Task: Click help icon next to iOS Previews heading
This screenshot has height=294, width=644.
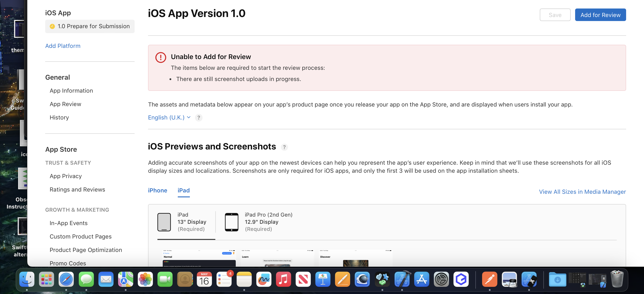Action: point(284,147)
